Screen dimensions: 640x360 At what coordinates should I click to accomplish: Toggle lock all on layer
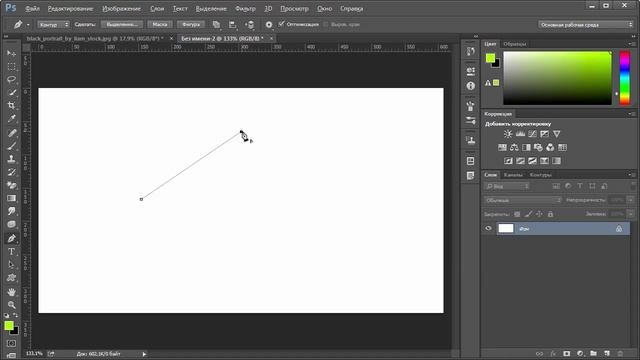tap(550, 214)
